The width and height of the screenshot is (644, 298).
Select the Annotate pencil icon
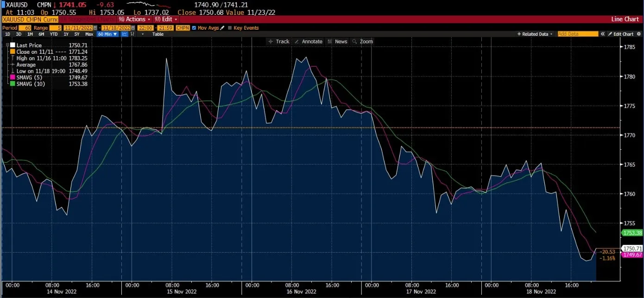tap(297, 41)
